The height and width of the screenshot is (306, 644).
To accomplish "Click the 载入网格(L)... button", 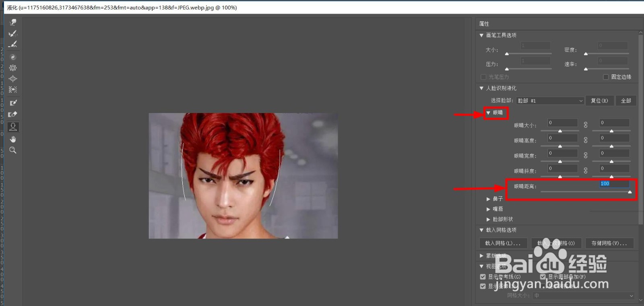I will pos(503,243).
